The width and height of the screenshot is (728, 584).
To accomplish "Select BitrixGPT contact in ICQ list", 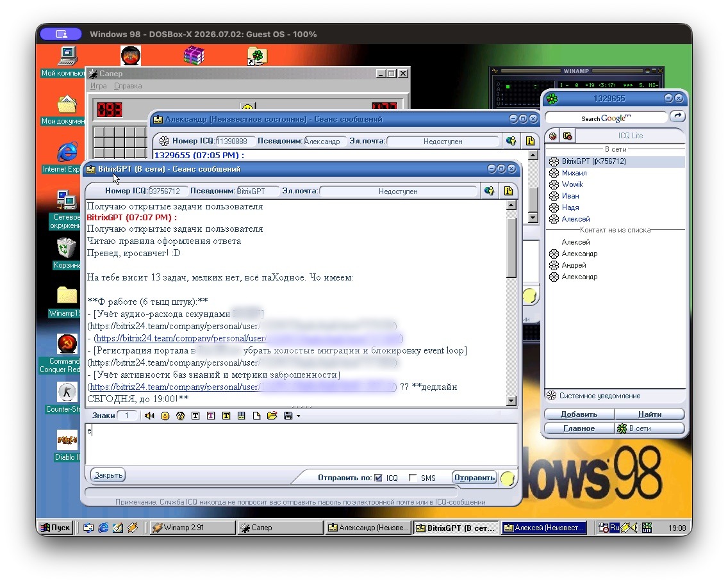I will [615, 161].
